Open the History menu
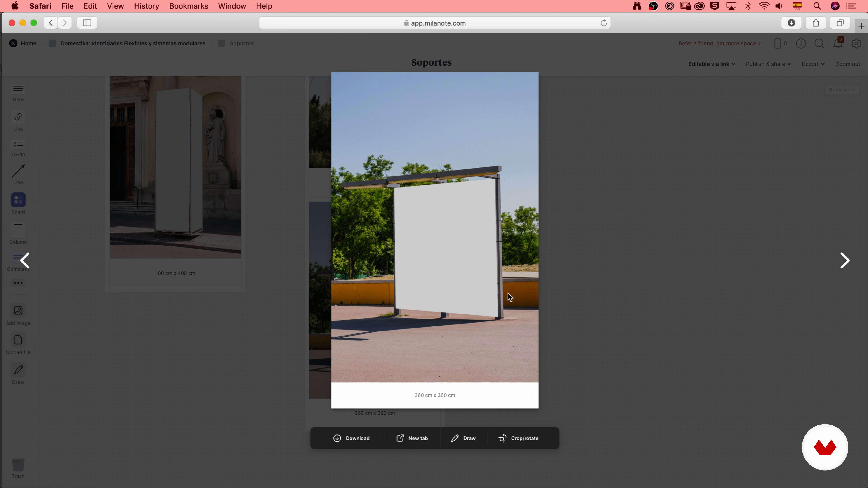Viewport: 868px width, 488px height. coord(146,6)
